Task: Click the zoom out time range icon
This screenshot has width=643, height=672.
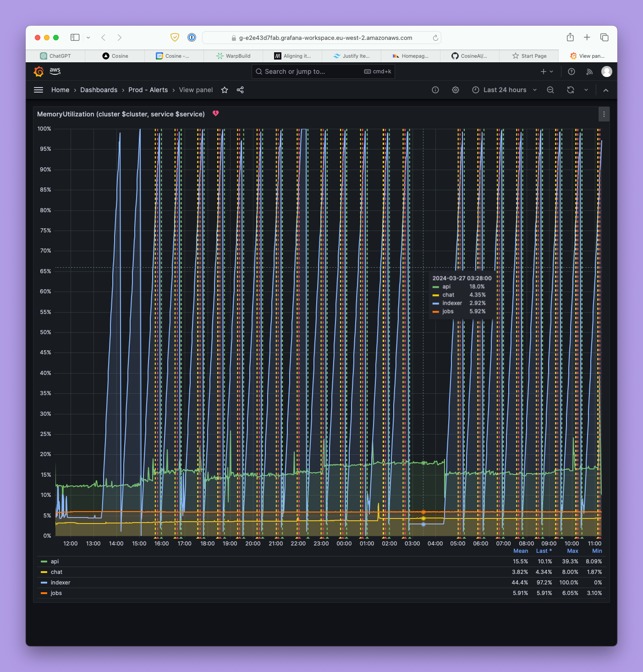Action: coord(550,90)
